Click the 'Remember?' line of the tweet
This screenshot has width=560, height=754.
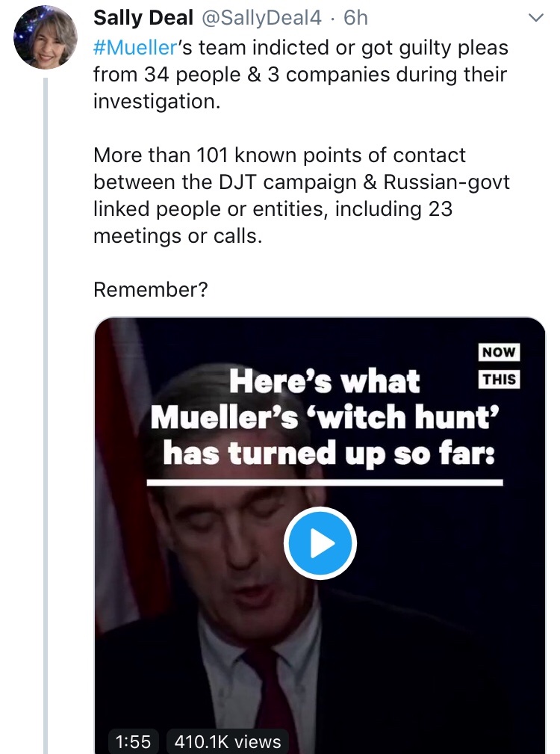(150, 289)
